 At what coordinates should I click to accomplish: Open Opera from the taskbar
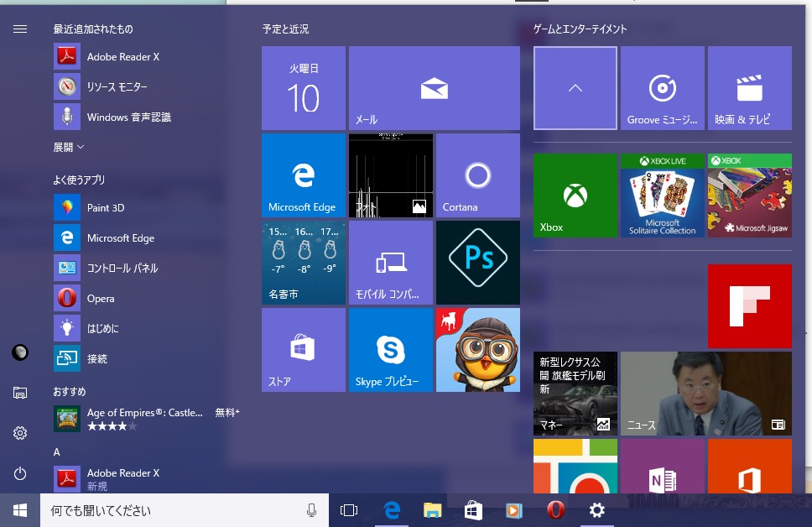(x=555, y=510)
